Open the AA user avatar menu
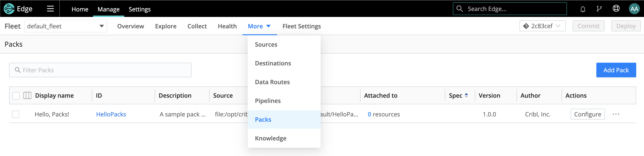Screen dimensions: 644x156 click(634, 9)
